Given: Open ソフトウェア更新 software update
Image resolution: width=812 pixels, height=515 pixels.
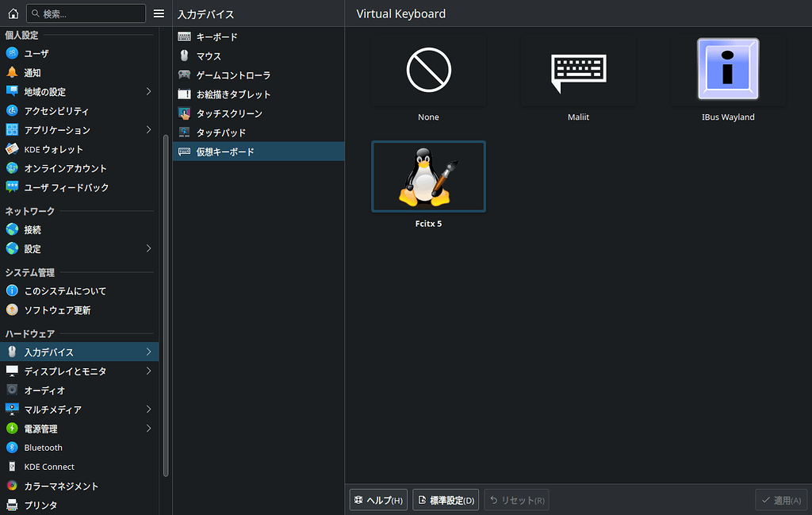Looking at the screenshot, I should click(79, 309).
